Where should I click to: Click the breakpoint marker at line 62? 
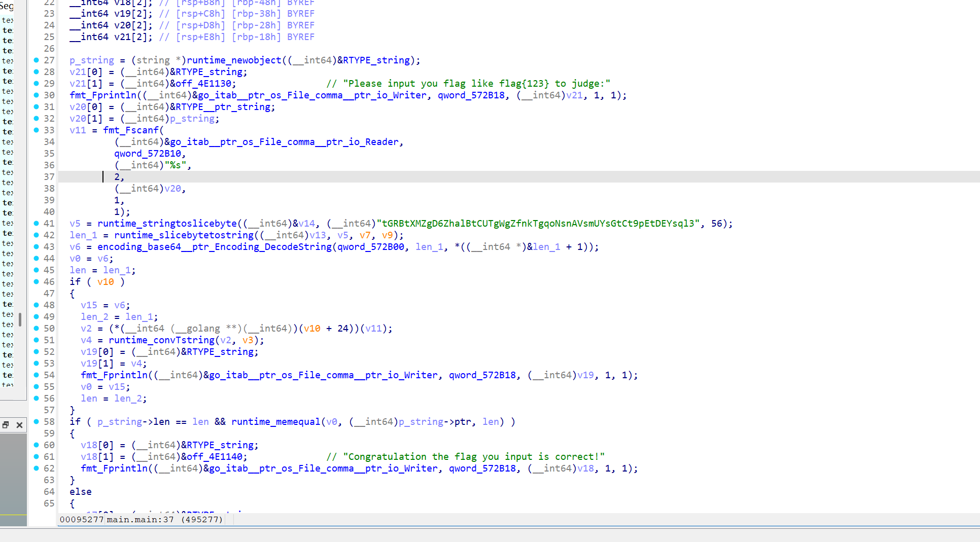(37, 468)
